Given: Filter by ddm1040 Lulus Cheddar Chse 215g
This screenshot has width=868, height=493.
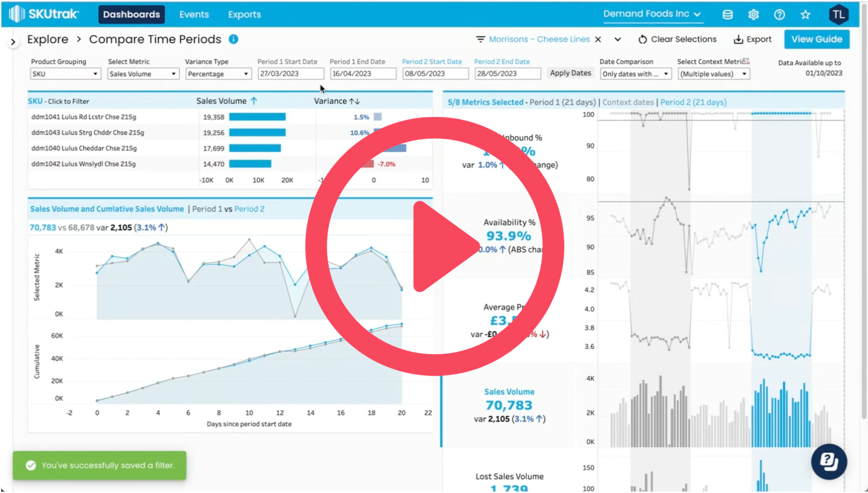Looking at the screenshot, I should click(84, 148).
